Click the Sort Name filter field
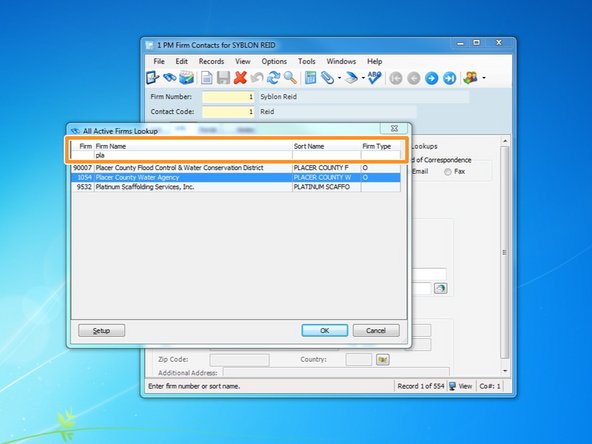This screenshot has width=592, height=444. (x=327, y=155)
